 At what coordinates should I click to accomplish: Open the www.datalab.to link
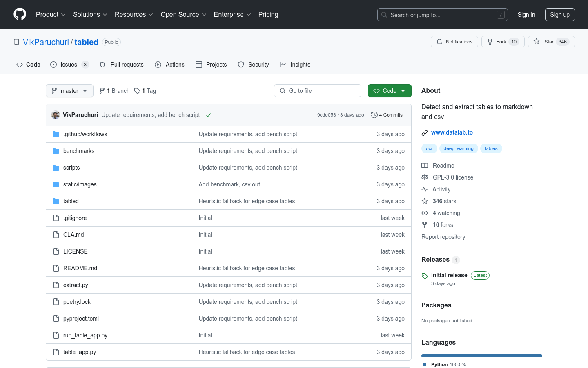[x=452, y=132]
